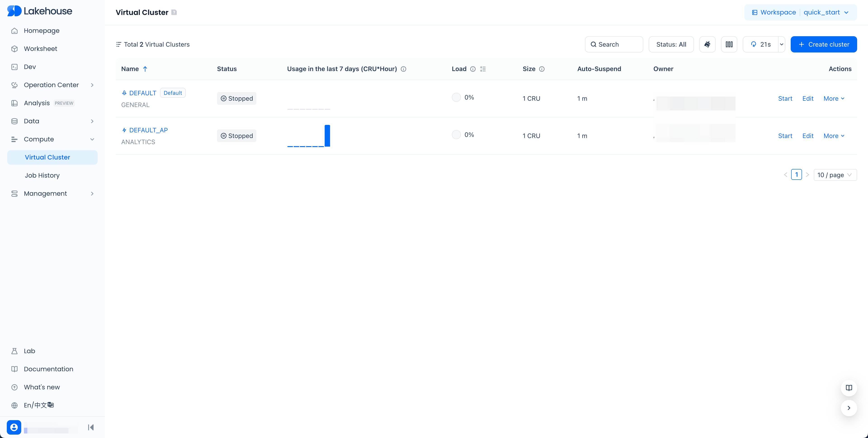Switch language with En/中文 toggle

[x=39, y=405]
